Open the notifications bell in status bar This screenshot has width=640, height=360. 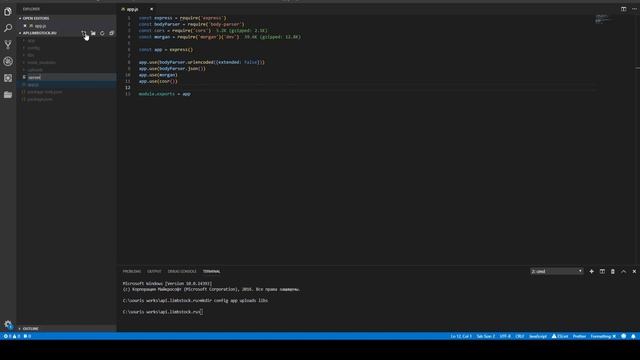point(633,336)
